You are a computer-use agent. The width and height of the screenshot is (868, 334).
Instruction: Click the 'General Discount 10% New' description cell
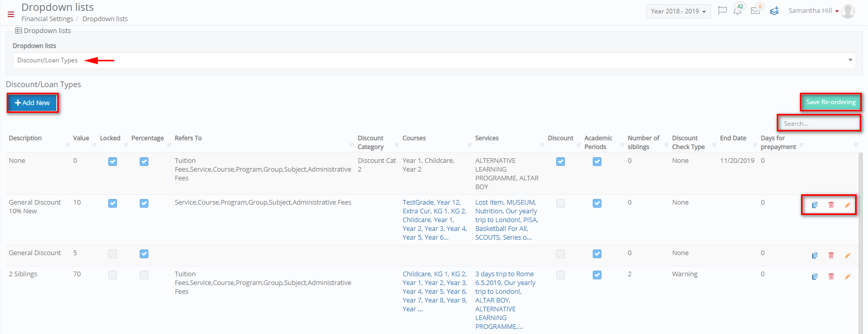[x=35, y=207]
